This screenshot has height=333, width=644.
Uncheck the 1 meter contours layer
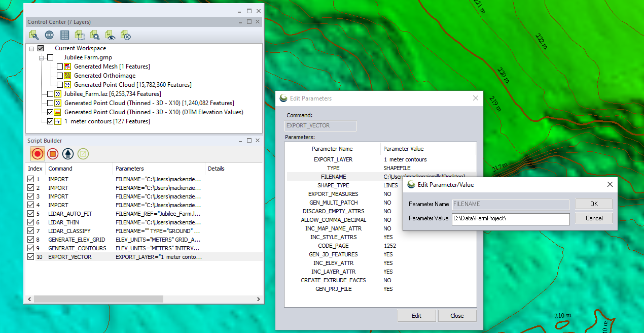pos(50,121)
